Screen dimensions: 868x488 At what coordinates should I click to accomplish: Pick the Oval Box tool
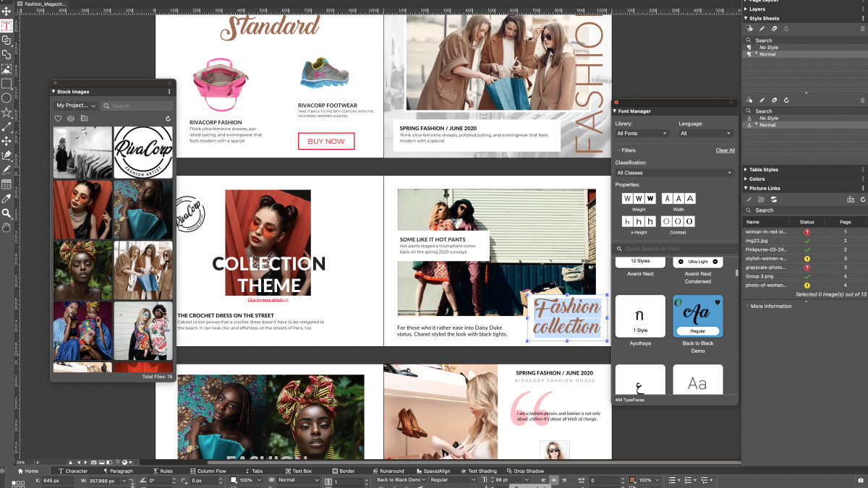click(7, 98)
